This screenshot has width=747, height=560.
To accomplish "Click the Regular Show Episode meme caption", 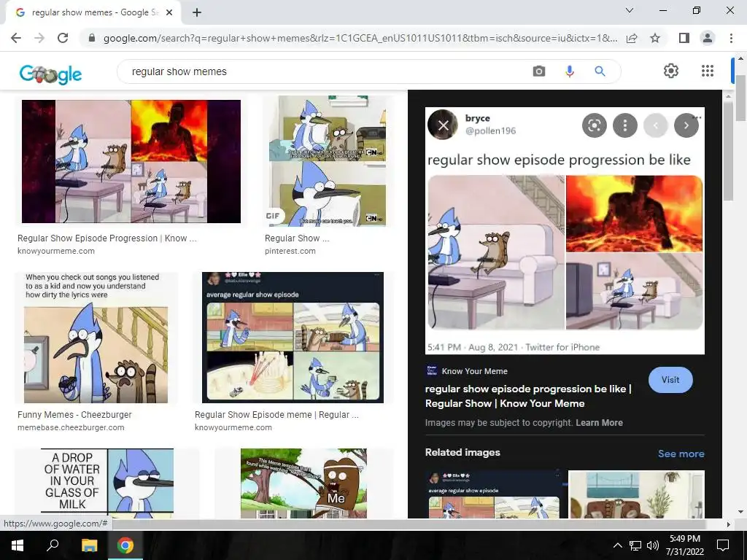I will 276,415.
